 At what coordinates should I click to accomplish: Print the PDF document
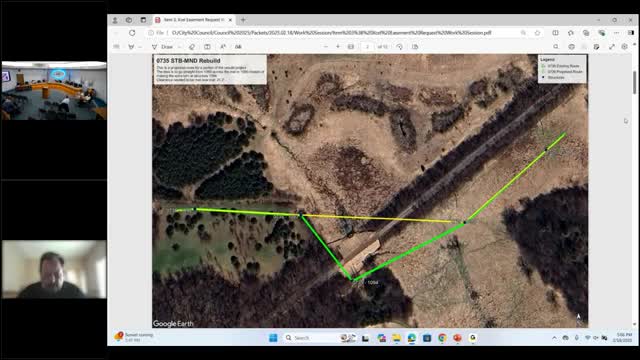coord(571,47)
